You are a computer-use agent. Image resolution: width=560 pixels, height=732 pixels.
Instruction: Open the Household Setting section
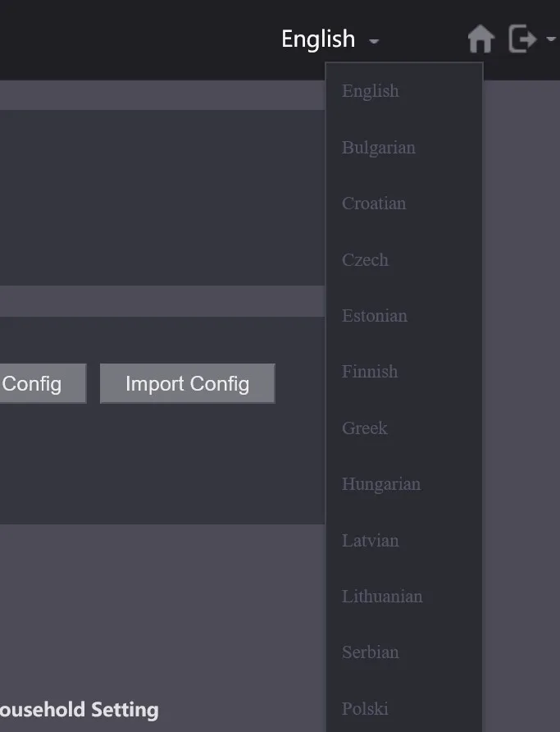(80, 710)
